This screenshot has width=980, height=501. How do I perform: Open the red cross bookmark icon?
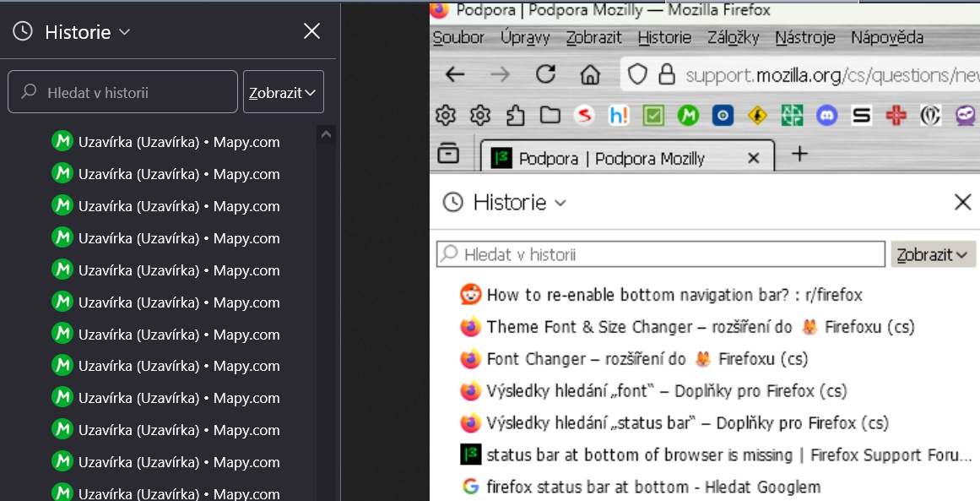point(896,115)
